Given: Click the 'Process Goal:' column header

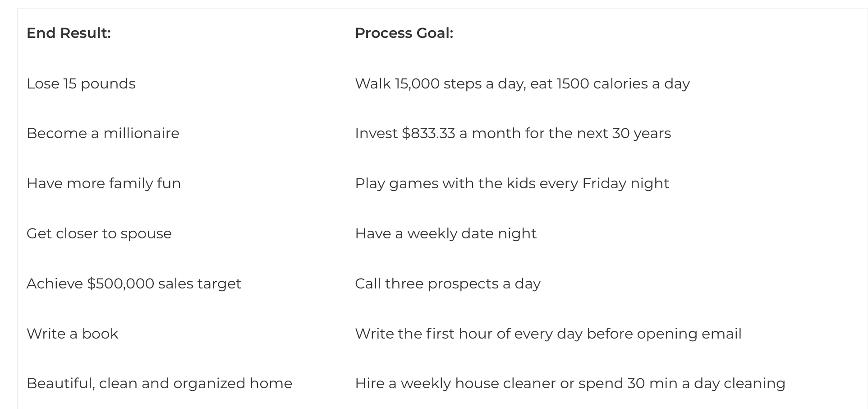Looking at the screenshot, I should tap(404, 33).
